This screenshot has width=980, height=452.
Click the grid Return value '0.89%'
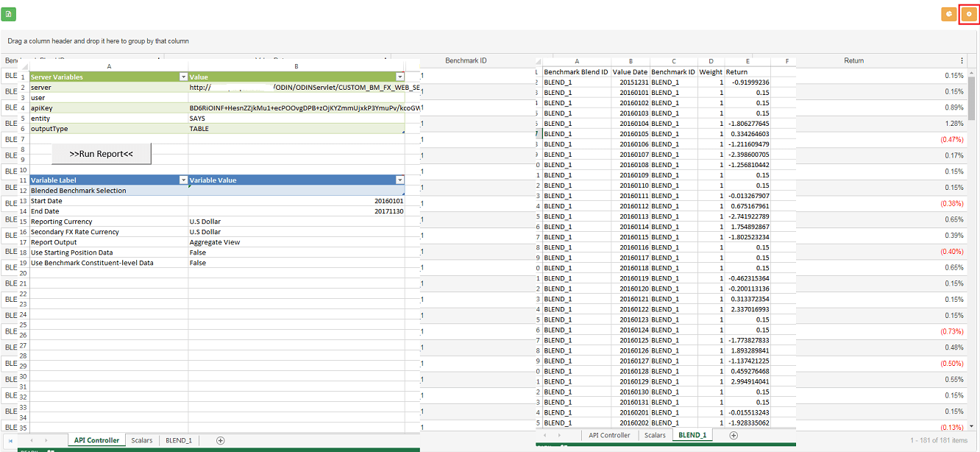tap(954, 107)
